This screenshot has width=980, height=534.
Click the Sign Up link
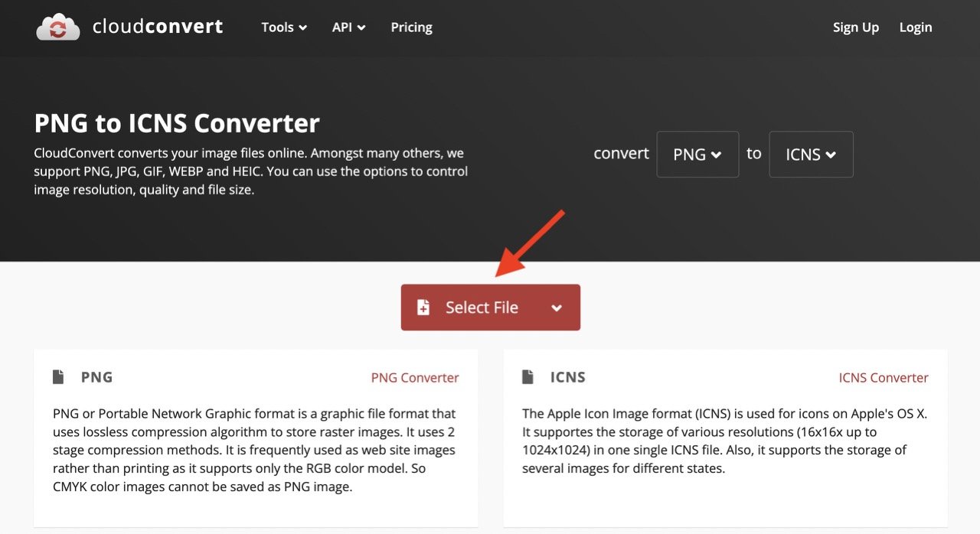pyautogui.click(x=856, y=27)
